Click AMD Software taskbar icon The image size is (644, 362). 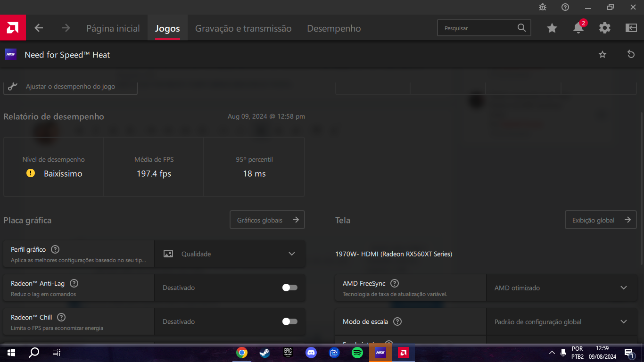point(403,353)
